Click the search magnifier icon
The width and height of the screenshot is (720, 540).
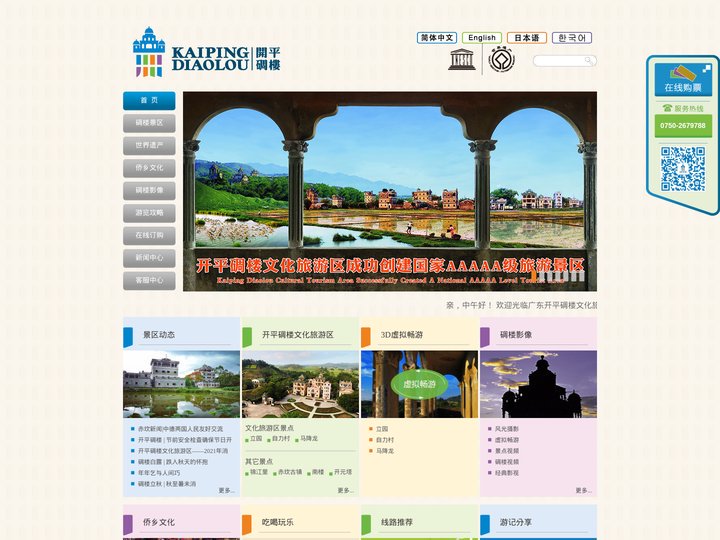(x=589, y=61)
